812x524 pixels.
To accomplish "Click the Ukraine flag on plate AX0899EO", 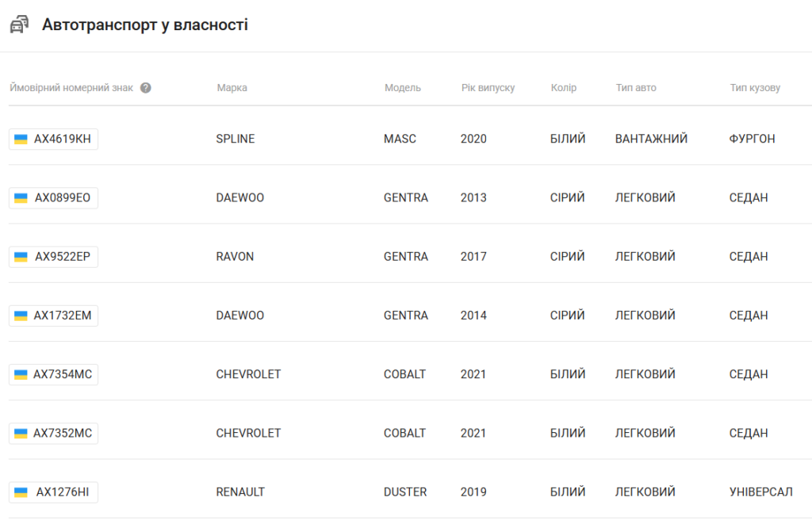I will (21, 198).
